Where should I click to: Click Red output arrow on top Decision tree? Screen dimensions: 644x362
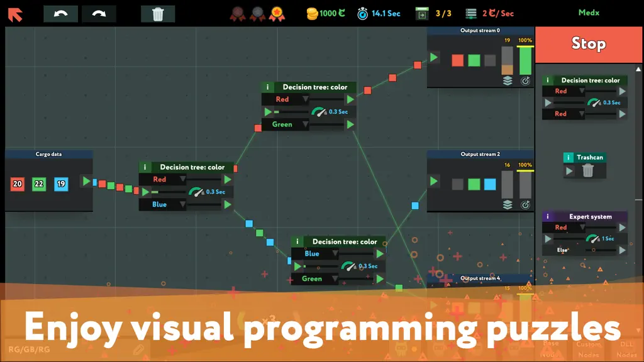pos(350,99)
